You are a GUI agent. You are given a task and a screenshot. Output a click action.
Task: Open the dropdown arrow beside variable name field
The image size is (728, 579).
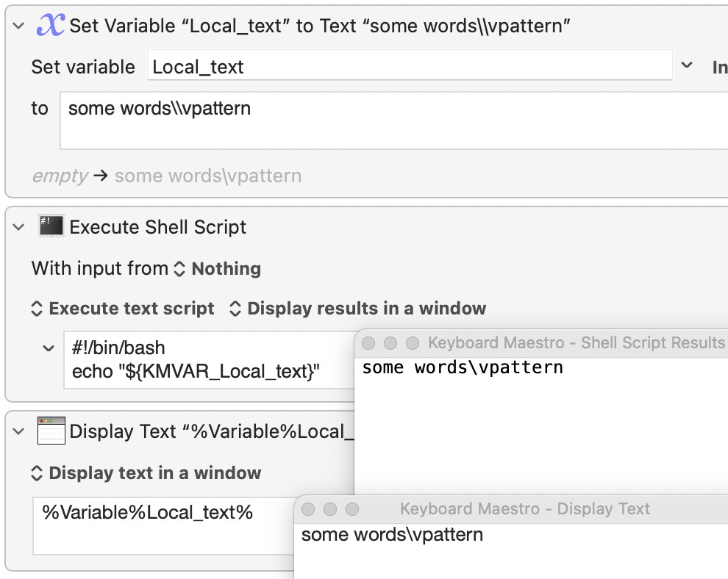[687, 65]
